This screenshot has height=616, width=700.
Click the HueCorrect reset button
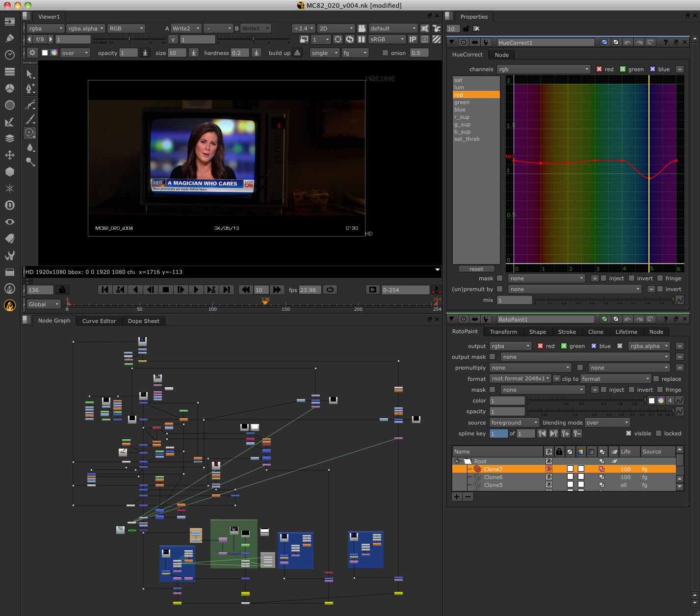(476, 269)
